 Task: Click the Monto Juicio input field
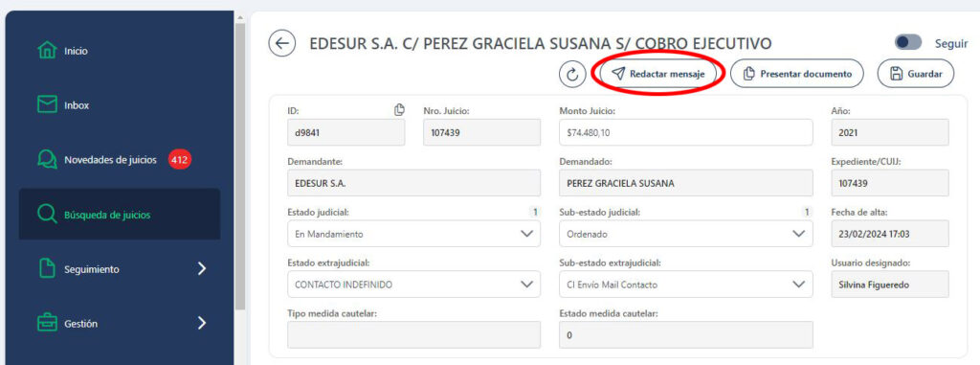(x=685, y=132)
